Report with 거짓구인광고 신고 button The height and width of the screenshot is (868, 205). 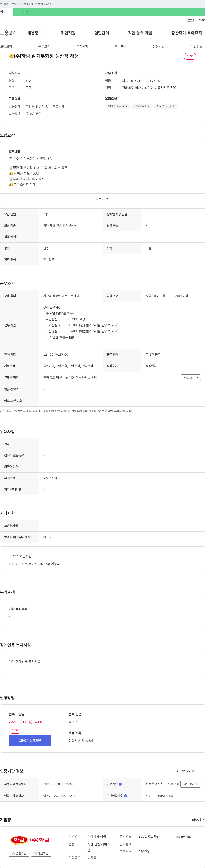point(190,771)
